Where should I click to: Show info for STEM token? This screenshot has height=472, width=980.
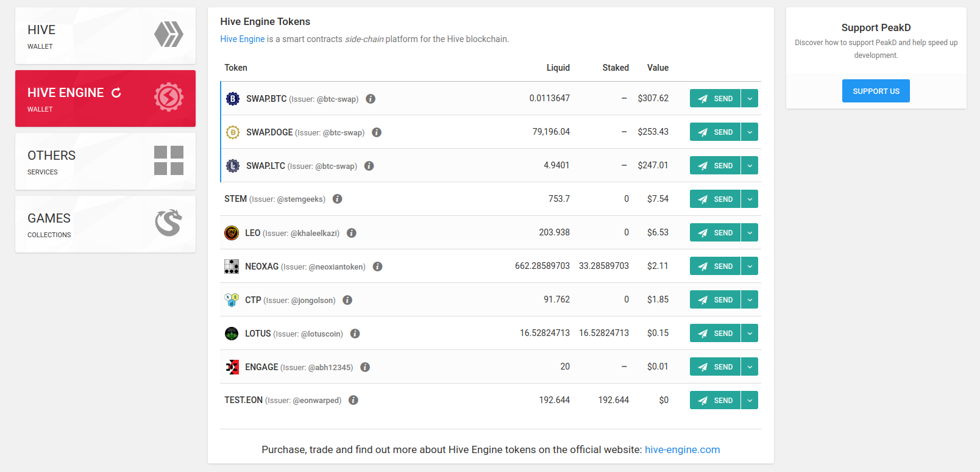tap(337, 199)
